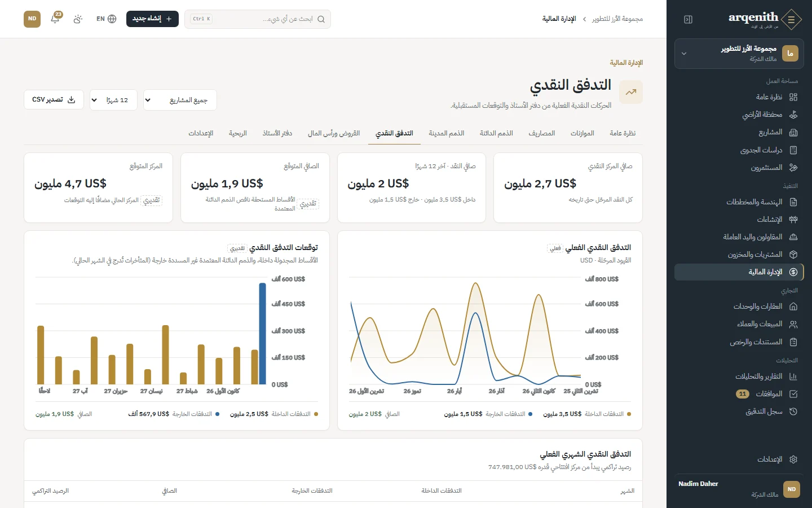Open the ND user avatar in top bar
This screenshot has width=812, height=508.
[32, 19]
